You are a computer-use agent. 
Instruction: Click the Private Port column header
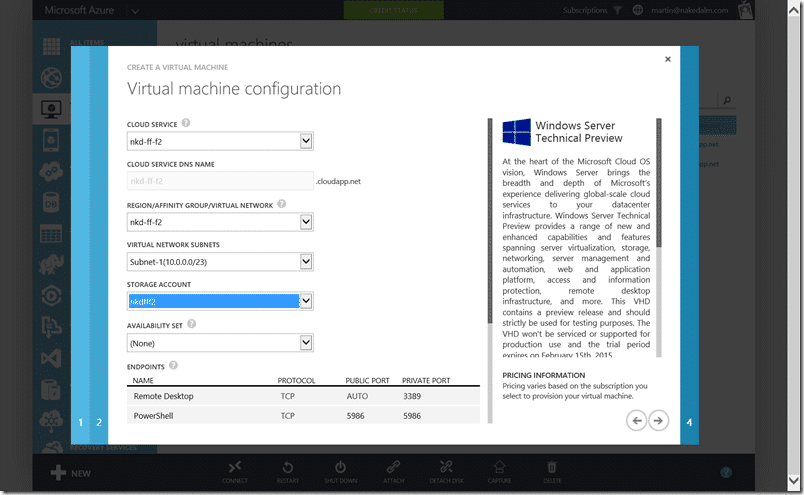tap(426, 381)
